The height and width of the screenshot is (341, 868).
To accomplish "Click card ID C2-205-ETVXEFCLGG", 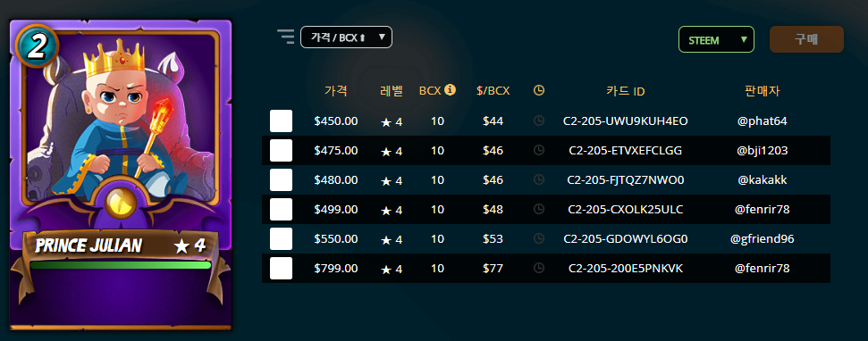I will tap(626, 150).
